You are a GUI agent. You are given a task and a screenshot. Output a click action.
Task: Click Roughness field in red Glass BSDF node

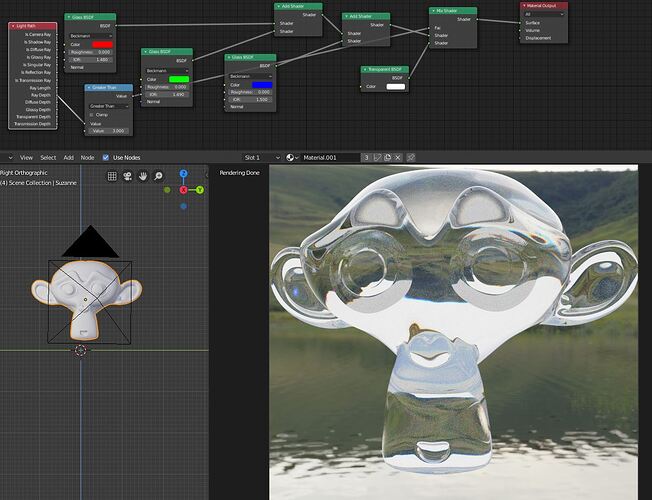tap(91, 52)
